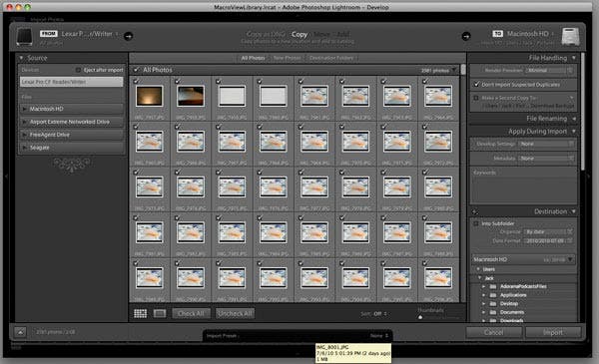Click the Documents folder icon
Screen dimensions: 599x364
point(493,312)
